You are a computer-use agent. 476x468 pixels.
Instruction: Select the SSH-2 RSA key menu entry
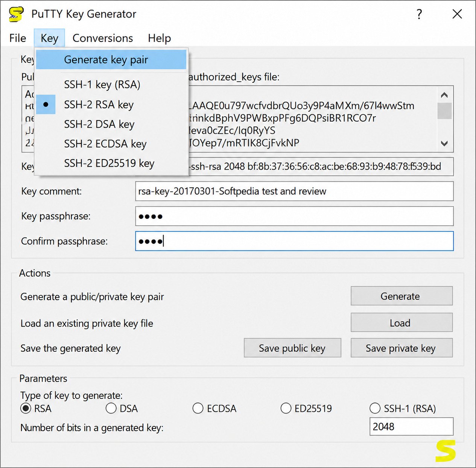tap(111, 105)
